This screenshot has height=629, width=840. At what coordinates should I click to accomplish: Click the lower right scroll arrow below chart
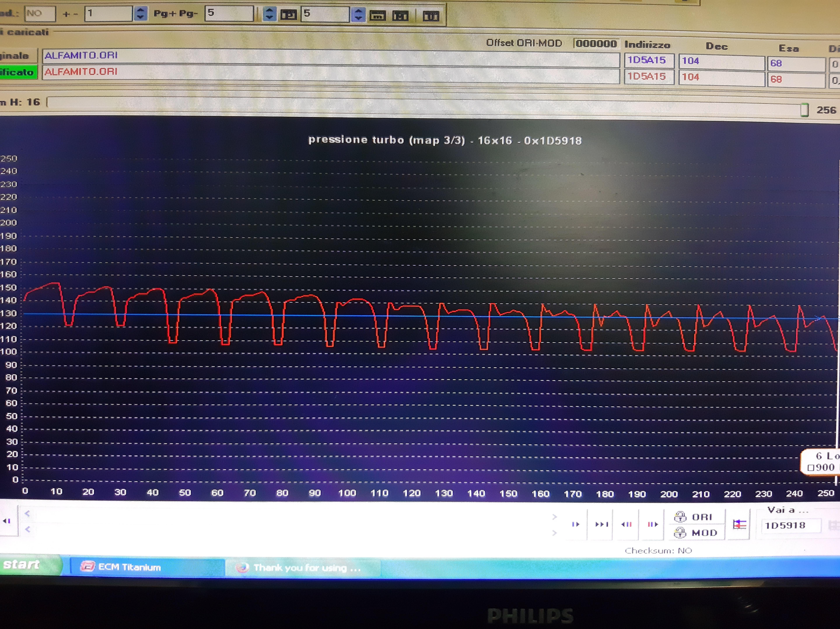click(x=554, y=533)
